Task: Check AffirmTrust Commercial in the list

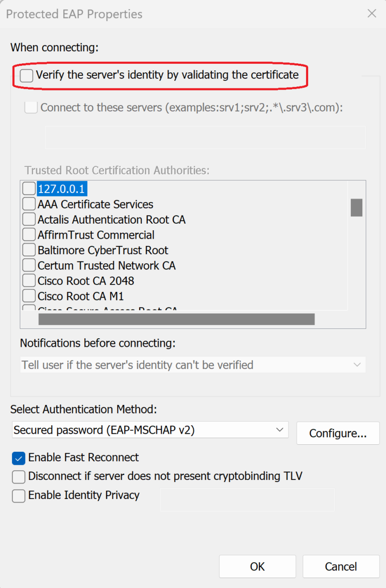Action: (x=29, y=235)
